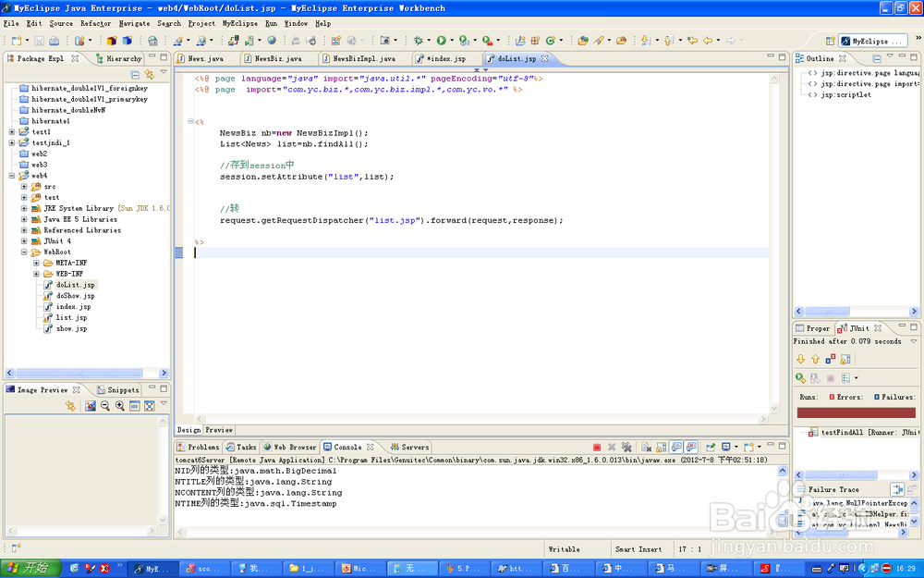Open the Navigate menu
Viewport: 924px width, 578px height.
(134, 24)
